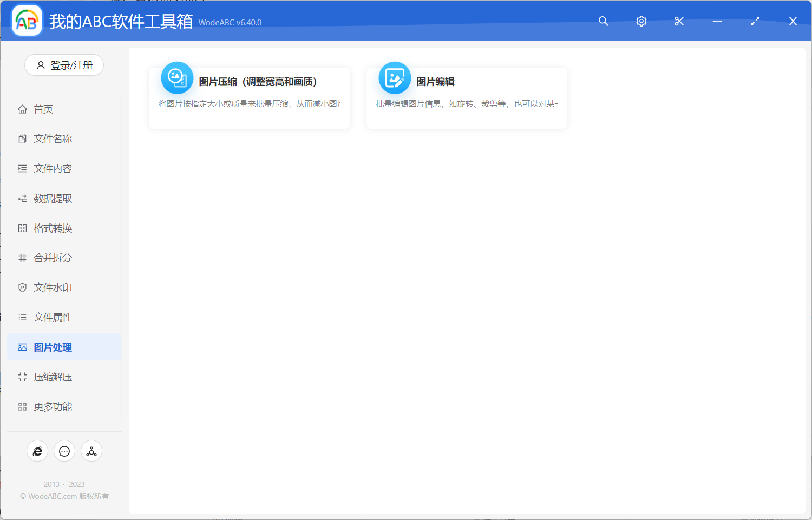
Task: Click the 压缩解压 archive icon
Action: coord(22,377)
